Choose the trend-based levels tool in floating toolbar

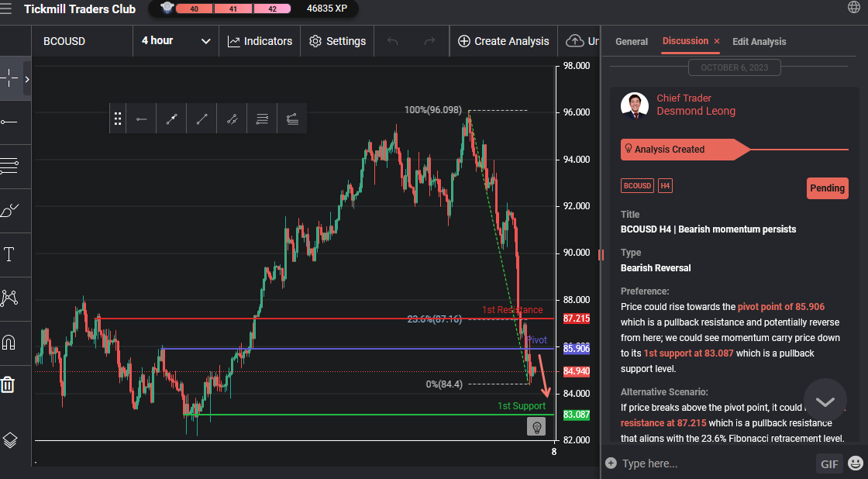pos(292,119)
